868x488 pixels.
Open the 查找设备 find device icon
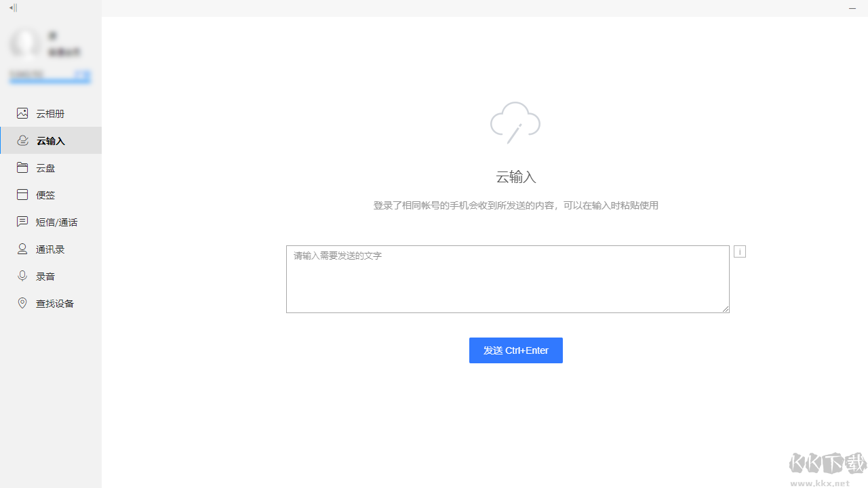pos(22,303)
